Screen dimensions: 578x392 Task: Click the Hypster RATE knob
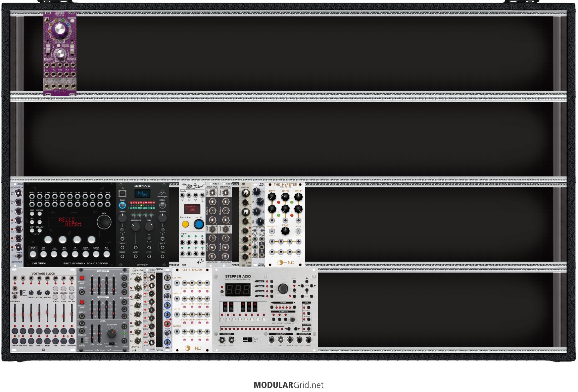tap(272, 197)
